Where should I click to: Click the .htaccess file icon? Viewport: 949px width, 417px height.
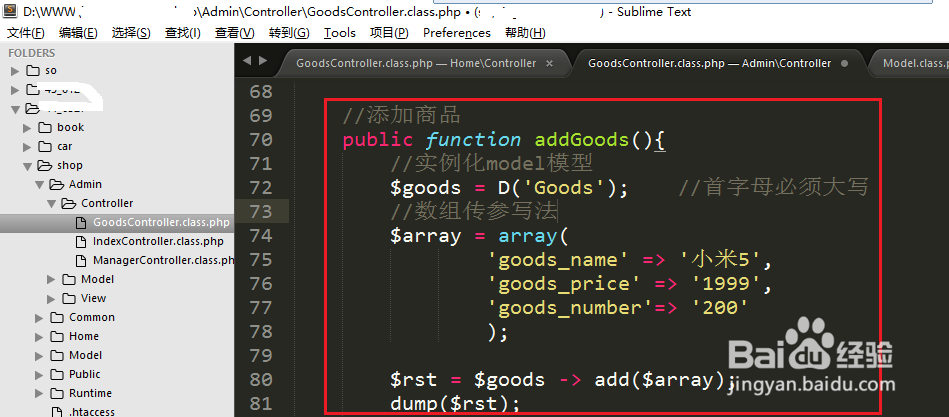point(57,412)
